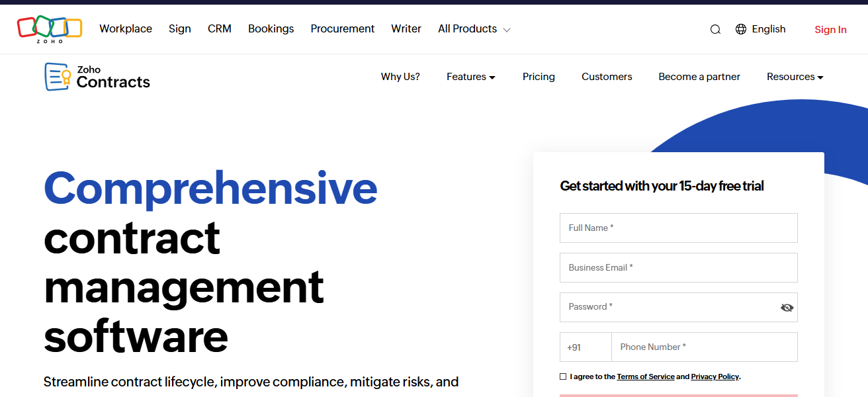Click the globe language icon
The width and height of the screenshot is (868, 397).
[741, 29]
